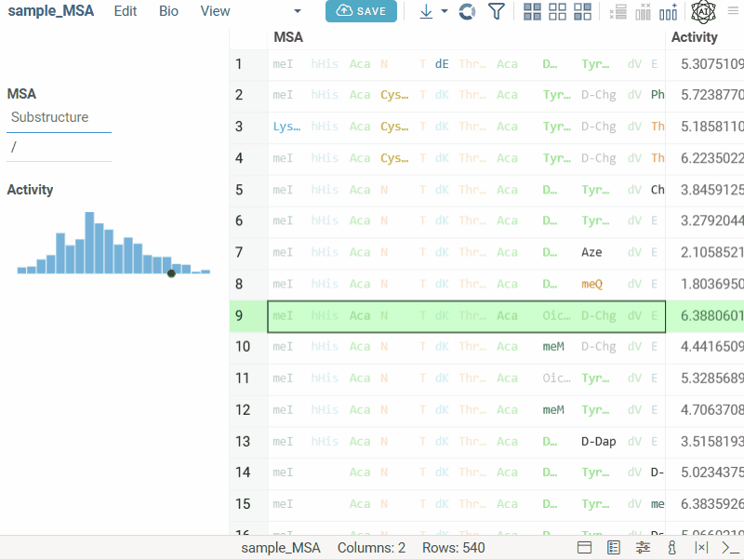This screenshot has width=744, height=560.
Task: Click the AI atom icon
Action: click(703, 11)
